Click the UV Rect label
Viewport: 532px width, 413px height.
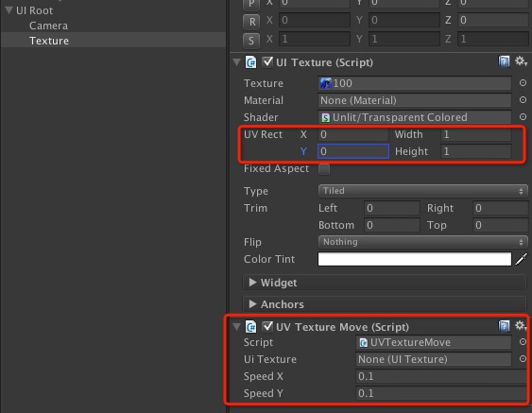263,134
